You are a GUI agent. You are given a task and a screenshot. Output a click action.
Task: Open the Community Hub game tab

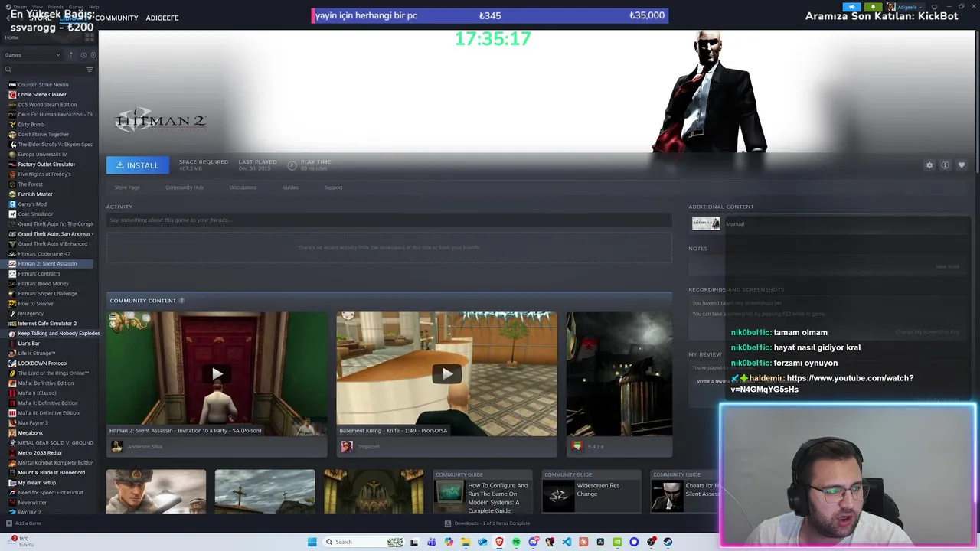(x=185, y=187)
